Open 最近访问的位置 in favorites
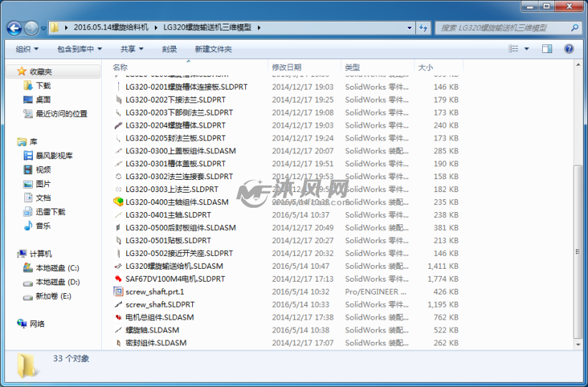Screen dimensions: 588x387 click(62, 113)
